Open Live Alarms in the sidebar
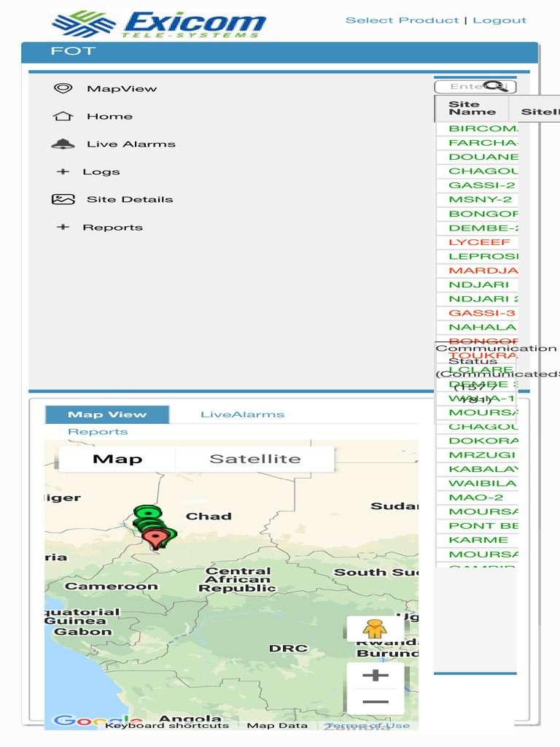 (131, 144)
